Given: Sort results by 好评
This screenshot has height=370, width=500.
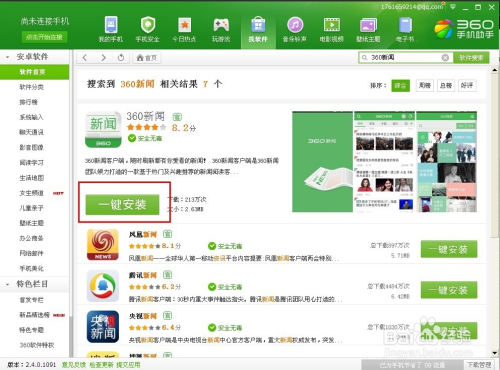Looking at the screenshot, I should coord(467,86).
